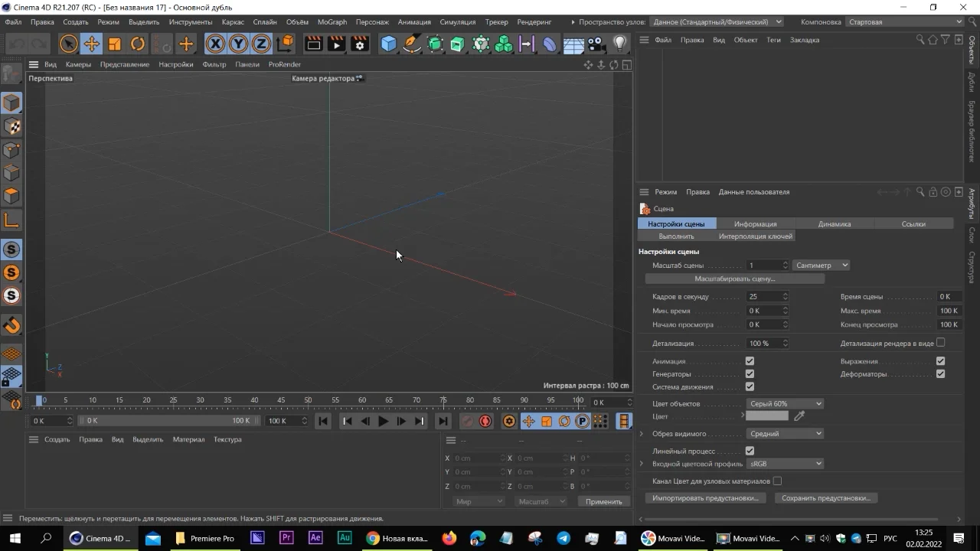Toggle X axis lock
Image resolution: width=980 pixels, height=551 pixels.
(216, 44)
